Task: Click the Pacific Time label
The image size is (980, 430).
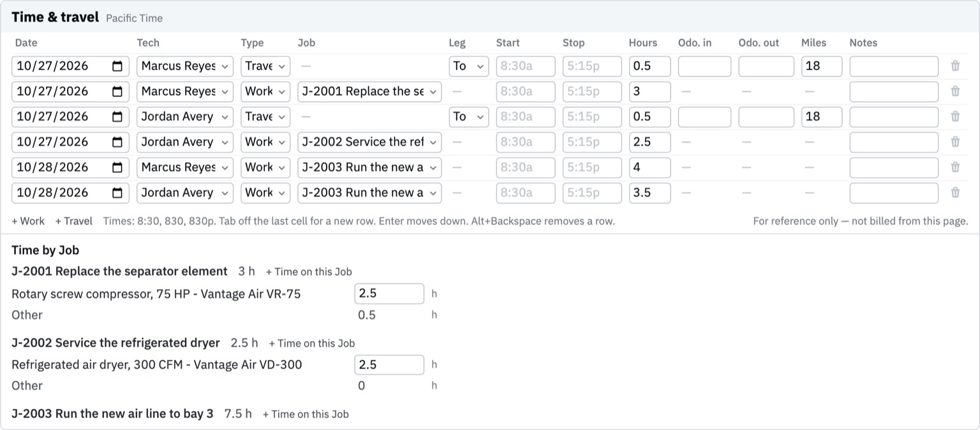Action: point(134,19)
